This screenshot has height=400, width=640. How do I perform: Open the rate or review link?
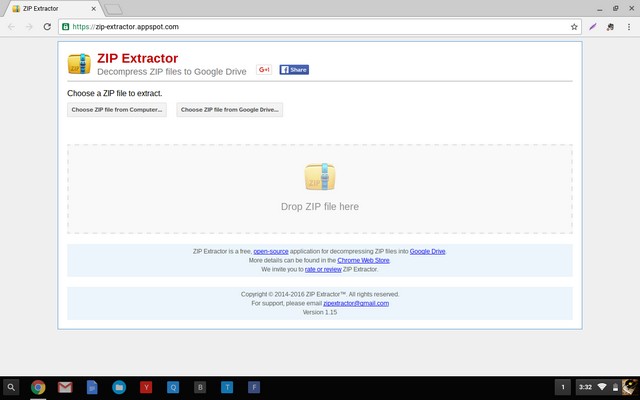click(323, 269)
